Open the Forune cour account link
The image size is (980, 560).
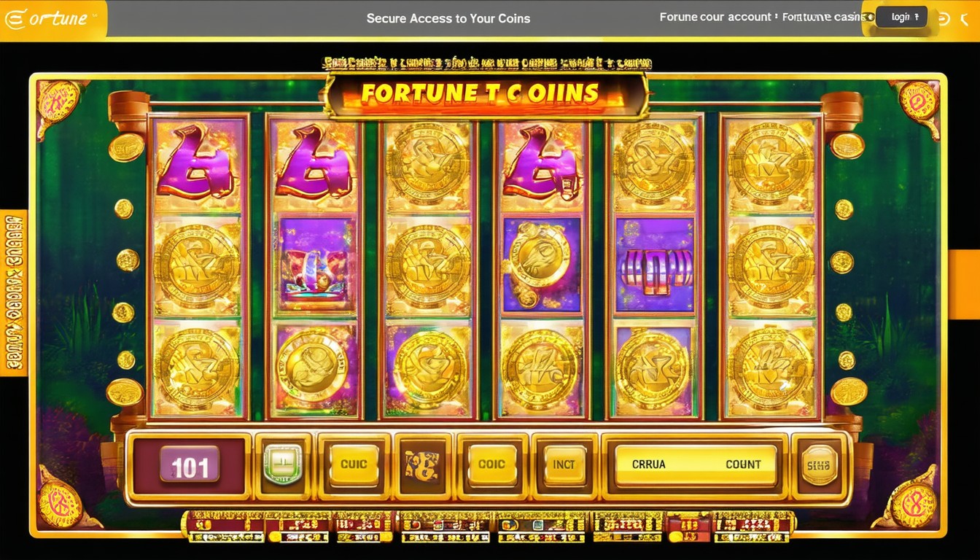pos(715,17)
